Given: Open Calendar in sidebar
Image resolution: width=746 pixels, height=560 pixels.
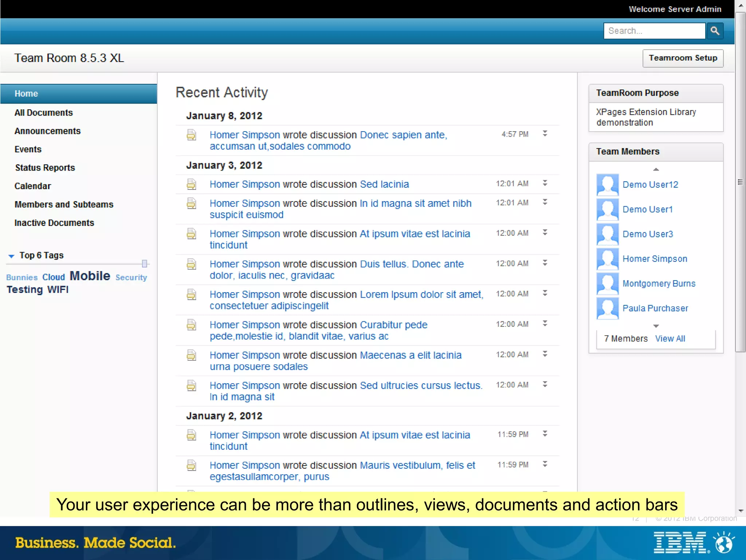Looking at the screenshot, I should [x=33, y=186].
